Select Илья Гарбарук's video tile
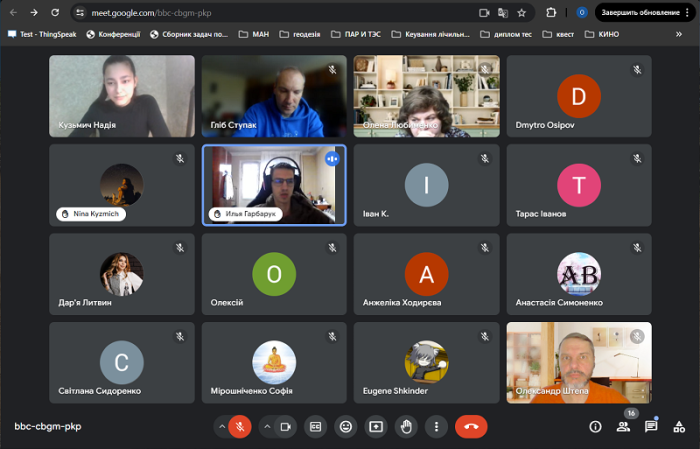This screenshot has width=700, height=449. [274, 185]
